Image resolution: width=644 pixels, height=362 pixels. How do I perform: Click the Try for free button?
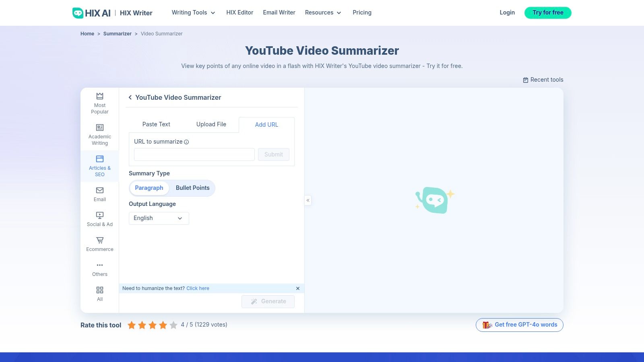[x=548, y=13]
